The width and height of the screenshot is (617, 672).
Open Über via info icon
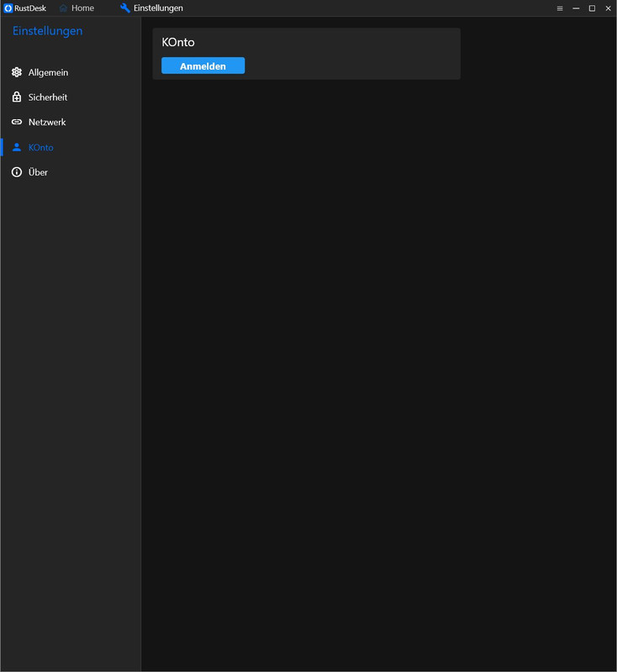point(17,172)
